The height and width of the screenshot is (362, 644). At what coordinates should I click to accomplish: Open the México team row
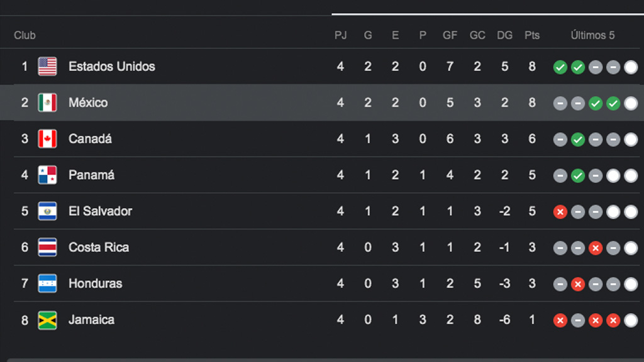tap(322, 102)
